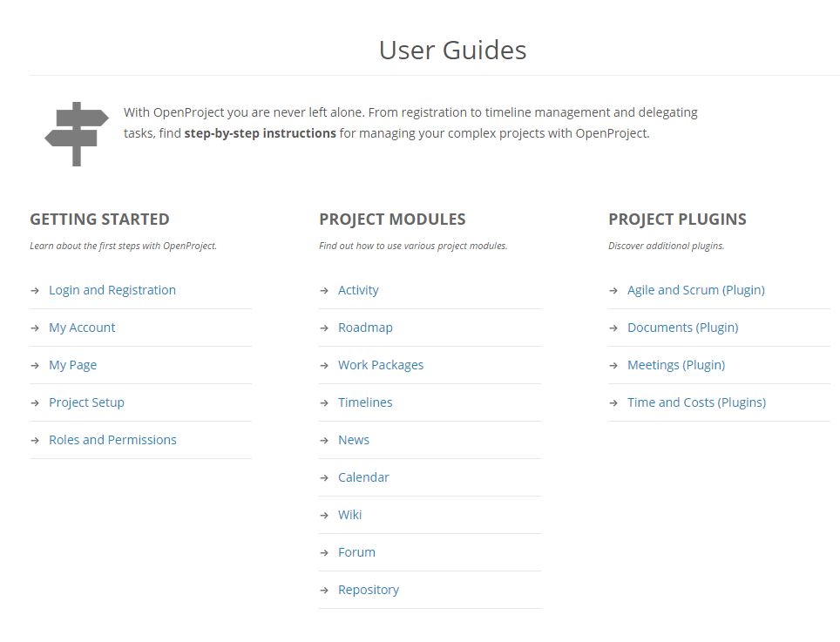
Task: Open the Roadmap guide
Action: tap(365, 327)
